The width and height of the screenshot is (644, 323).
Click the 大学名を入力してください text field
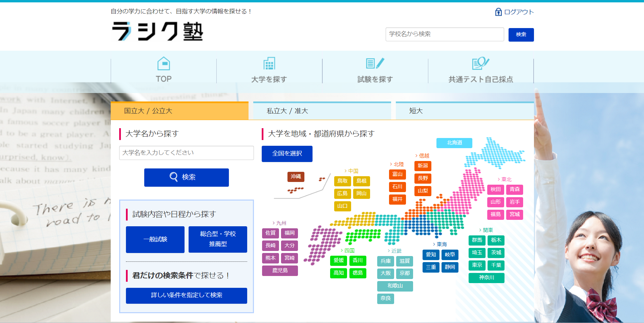click(x=186, y=153)
